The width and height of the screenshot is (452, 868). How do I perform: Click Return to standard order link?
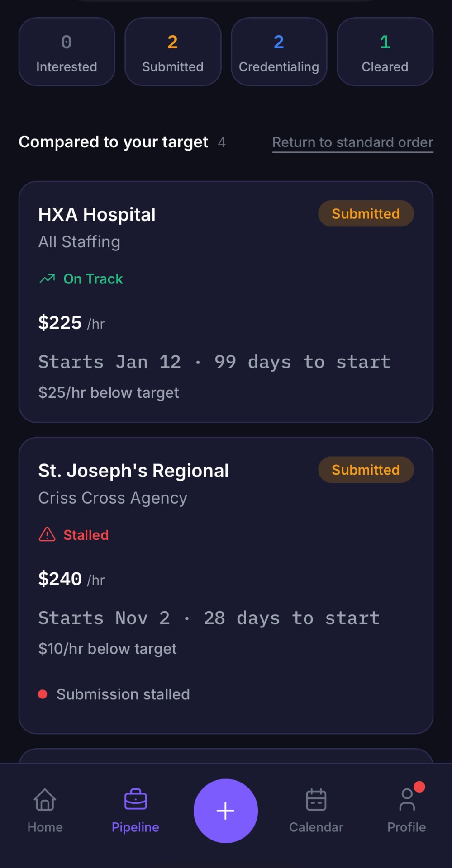point(352,142)
